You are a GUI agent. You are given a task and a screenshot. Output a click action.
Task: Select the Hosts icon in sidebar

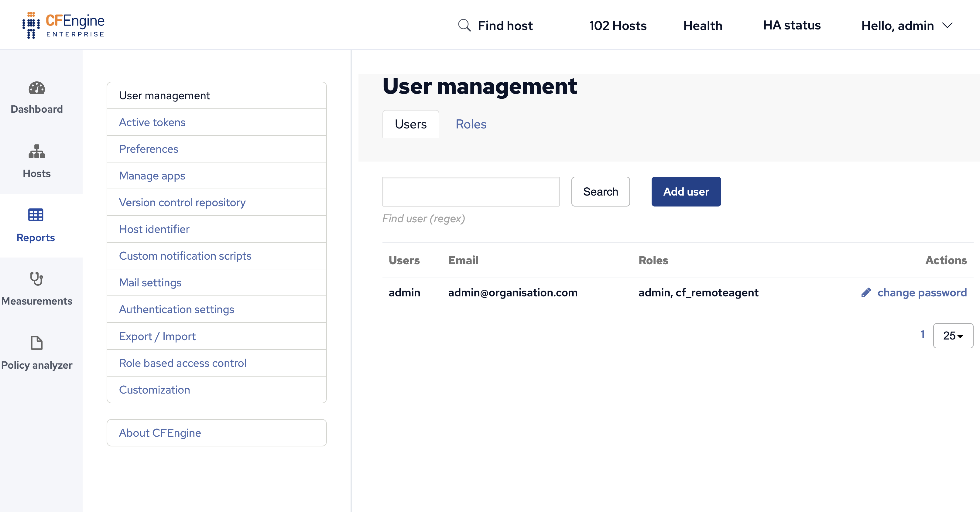point(36,152)
